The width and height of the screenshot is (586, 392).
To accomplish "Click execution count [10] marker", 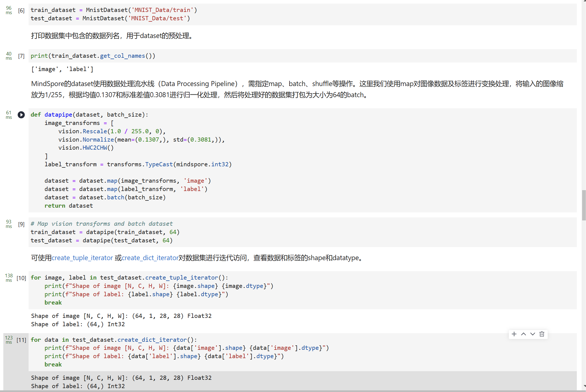I will [x=21, y=278].
